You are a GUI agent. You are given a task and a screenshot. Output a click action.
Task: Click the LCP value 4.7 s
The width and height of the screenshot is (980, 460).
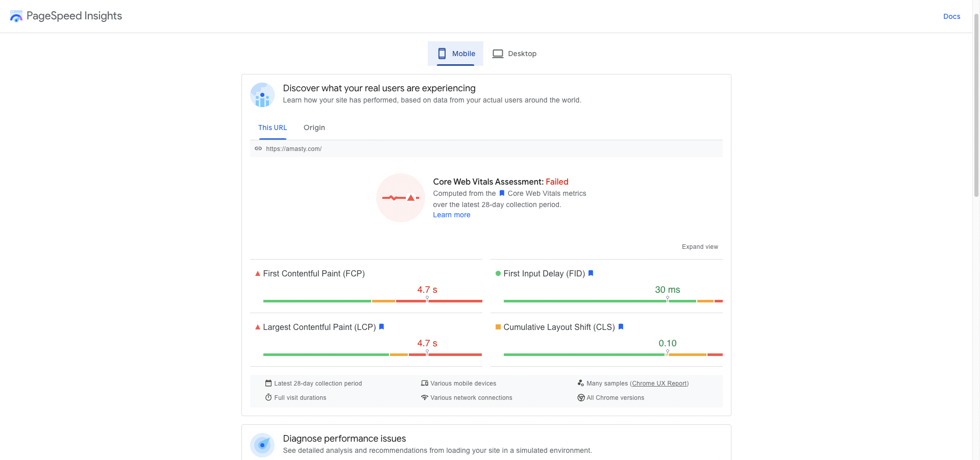click(x=427, y=343)
